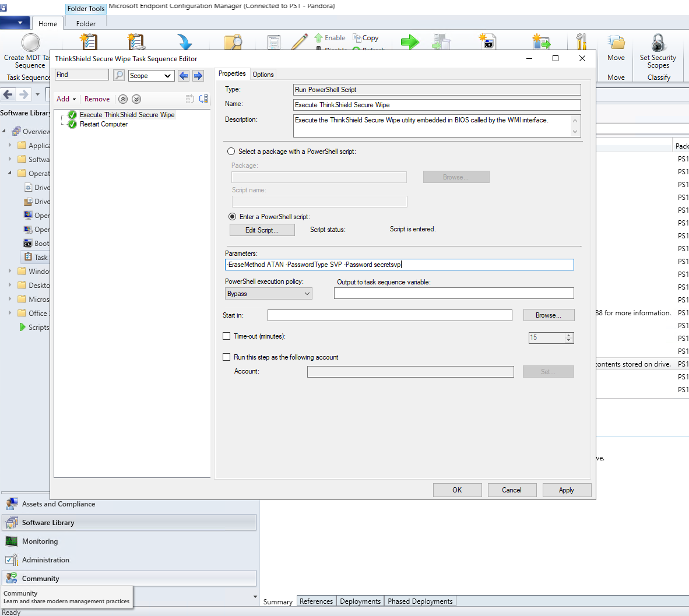This screenshot has width=689, height=616.
Task: Click the Apply button
Action: (x=567, y=490)
